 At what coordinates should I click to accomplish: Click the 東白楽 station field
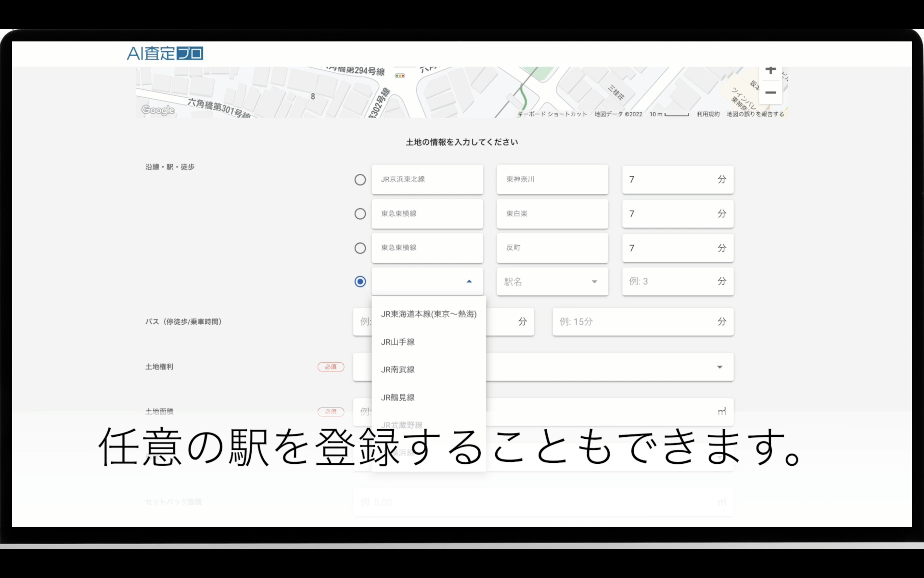552,214
